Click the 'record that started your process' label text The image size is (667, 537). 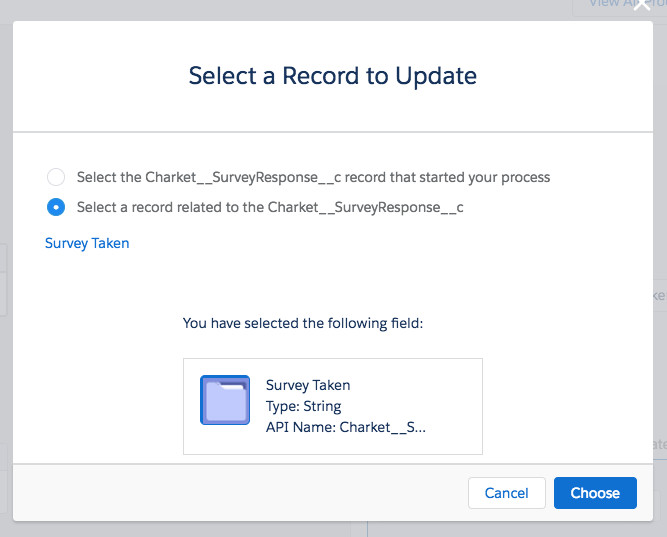pyautogui.click(x=313, y=177)
